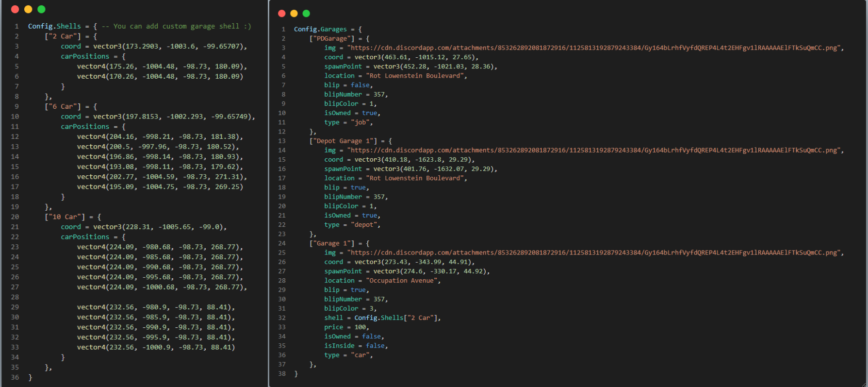The width and height of the screenshot is (868, 387).
Task: Open the Garage 1 img URL
Action: (595, 253)
